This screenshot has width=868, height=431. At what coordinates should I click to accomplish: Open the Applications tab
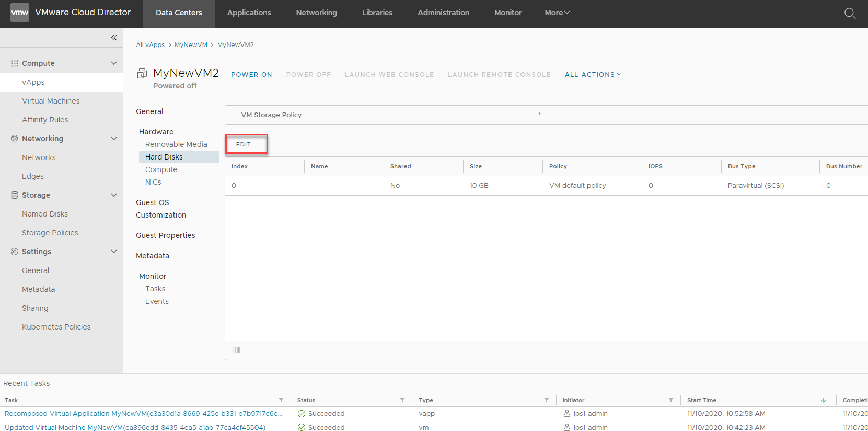click(249, 13)
